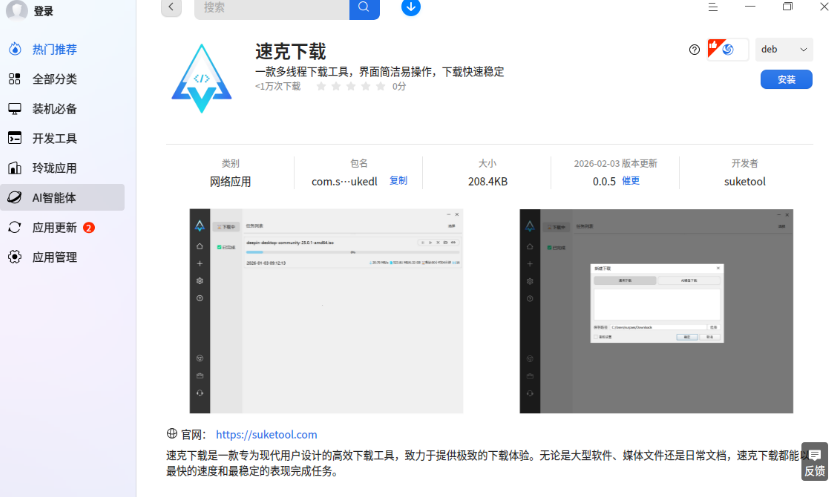Click the monitor icon beside 装机必备

point(15,109)
